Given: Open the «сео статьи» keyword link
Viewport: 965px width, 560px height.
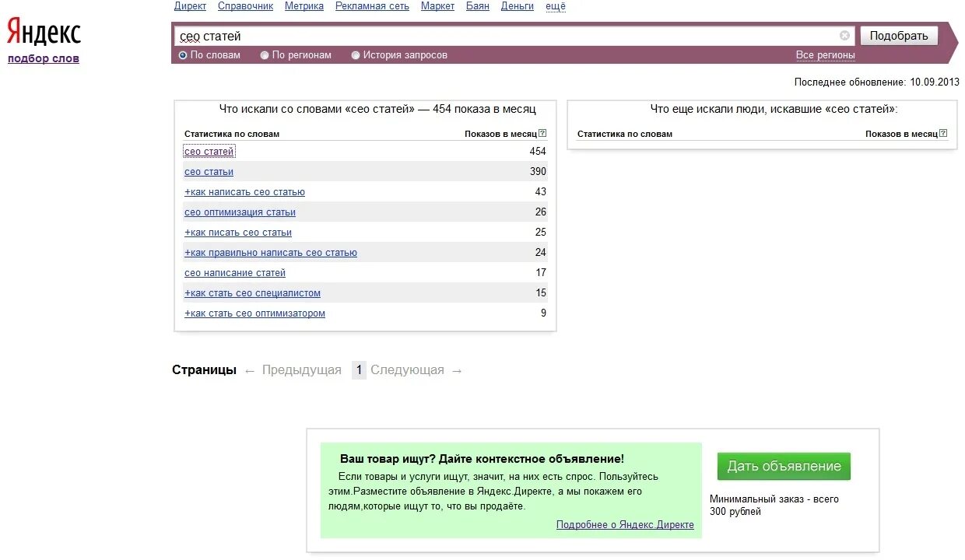Looking at the screenshot, I should pyautogui.click(x=208, y=171).
